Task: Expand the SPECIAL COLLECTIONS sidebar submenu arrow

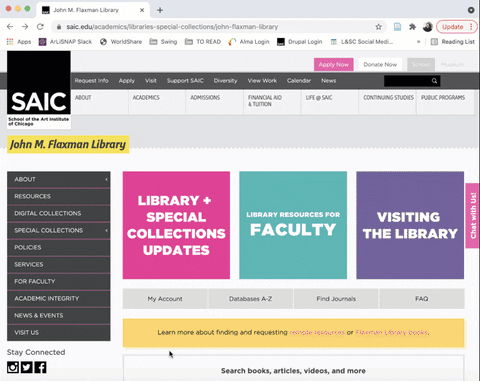Action: tap(106, 230)
